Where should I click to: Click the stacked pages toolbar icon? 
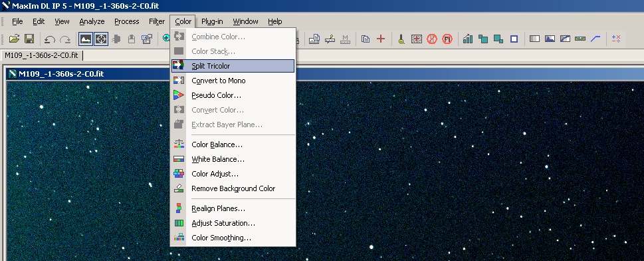366,39
